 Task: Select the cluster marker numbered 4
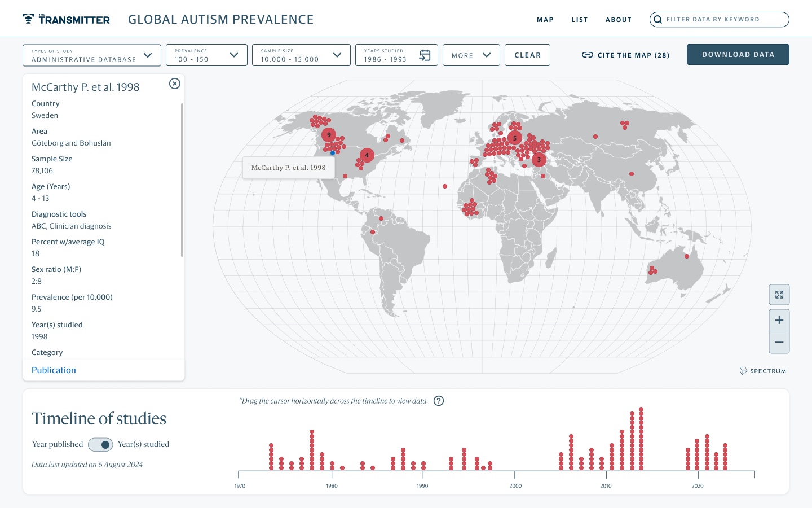[367, 155]
